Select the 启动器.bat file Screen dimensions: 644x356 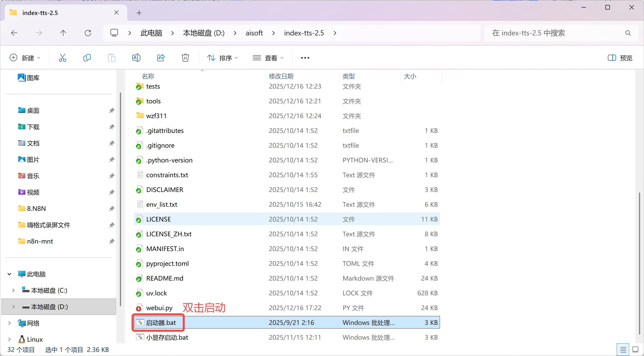tap(161, 323)
